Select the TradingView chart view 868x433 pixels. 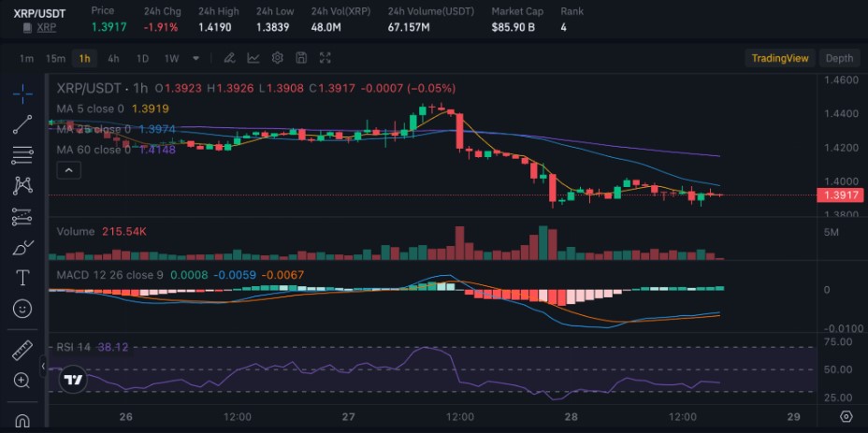click(x=780, y=58)
